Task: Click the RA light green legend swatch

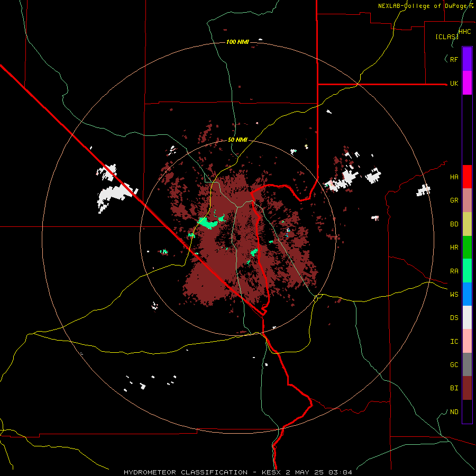Action: point(467,271)
